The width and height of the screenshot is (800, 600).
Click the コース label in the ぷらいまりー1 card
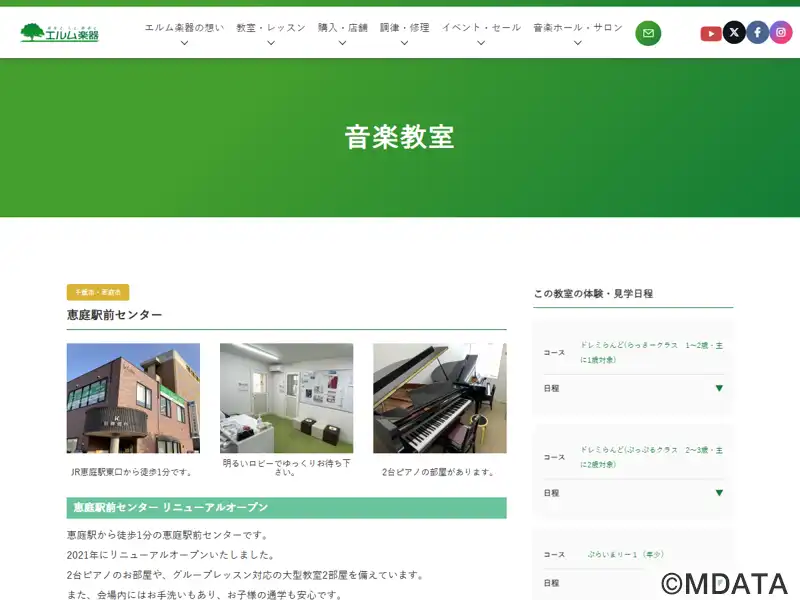pos(554,555)
